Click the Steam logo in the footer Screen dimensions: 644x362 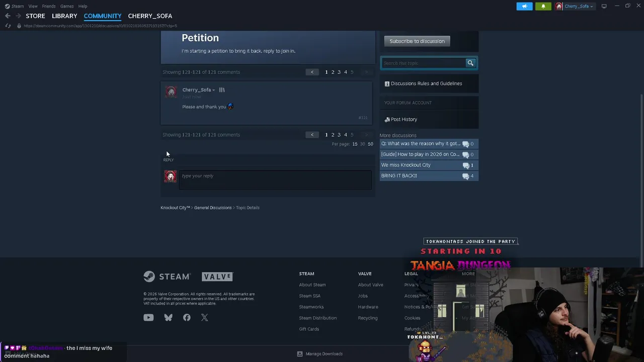click(167, 277)
